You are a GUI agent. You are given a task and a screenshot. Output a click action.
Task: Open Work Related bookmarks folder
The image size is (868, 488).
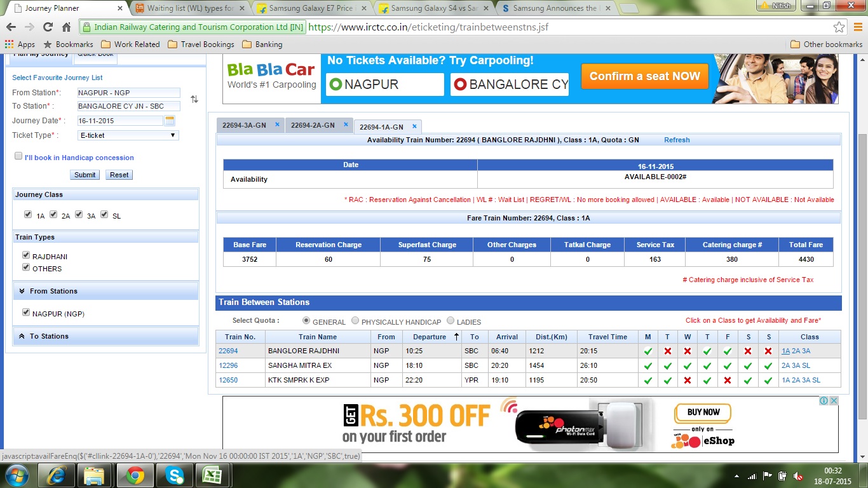click(x=130, y=44)
